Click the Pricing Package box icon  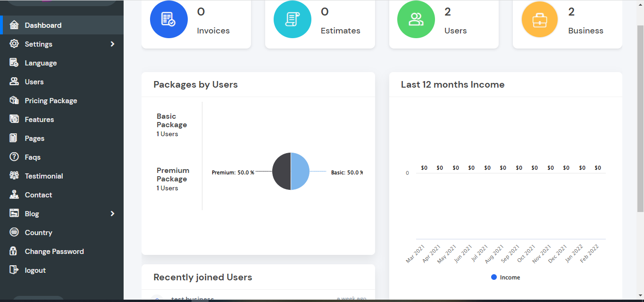[14, 100]
